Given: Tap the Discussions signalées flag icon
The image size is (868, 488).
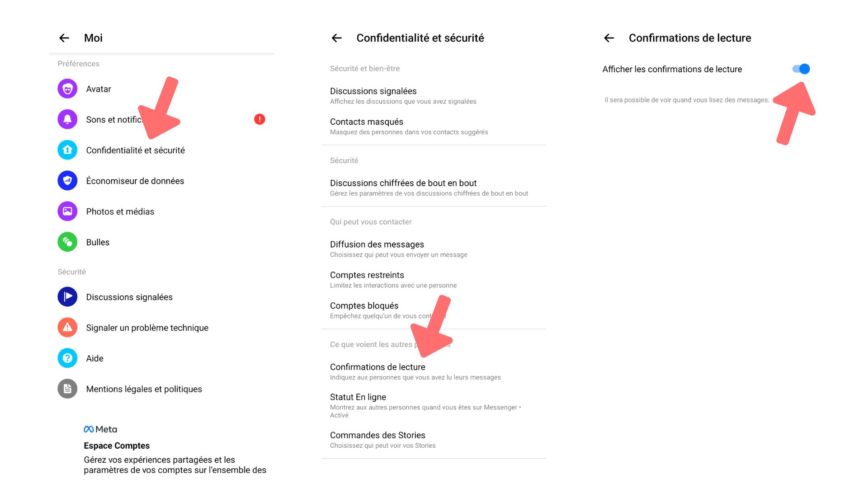Looking at the screenshot, I should (x=67, y=297).
